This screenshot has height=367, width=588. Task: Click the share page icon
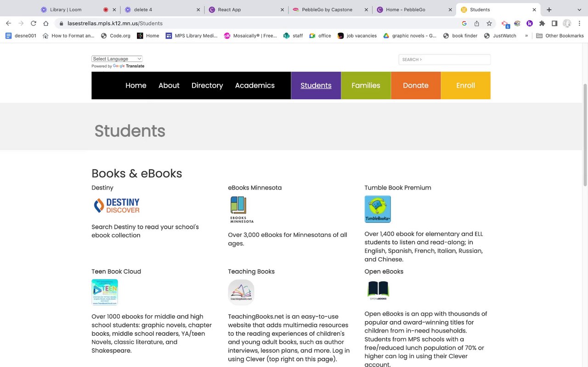point(477,23)
